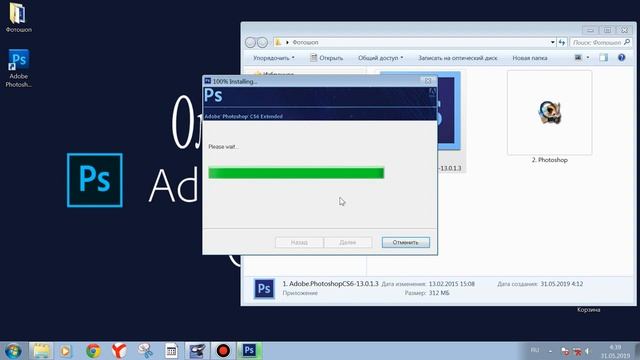The height and width of the screenshot is (360, 640).
Task: Click the Отменить button in the installer
Action: point(406,242)
